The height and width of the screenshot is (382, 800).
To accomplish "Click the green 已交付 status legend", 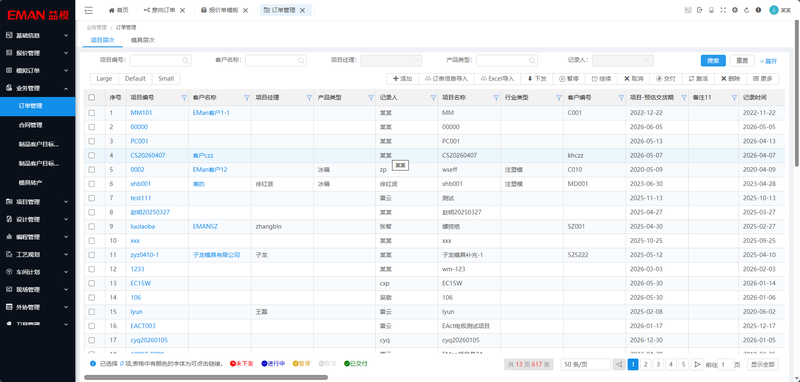I will point(356,364).
